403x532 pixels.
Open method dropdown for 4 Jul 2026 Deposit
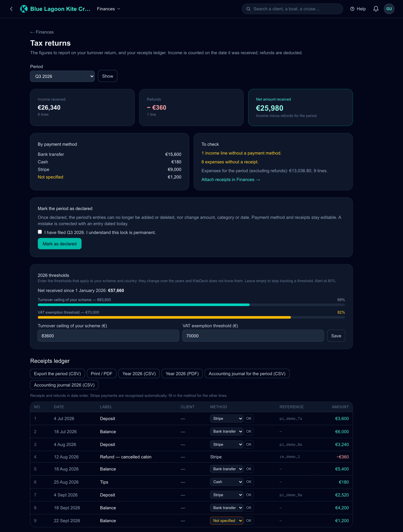click(x=226, y=419)
